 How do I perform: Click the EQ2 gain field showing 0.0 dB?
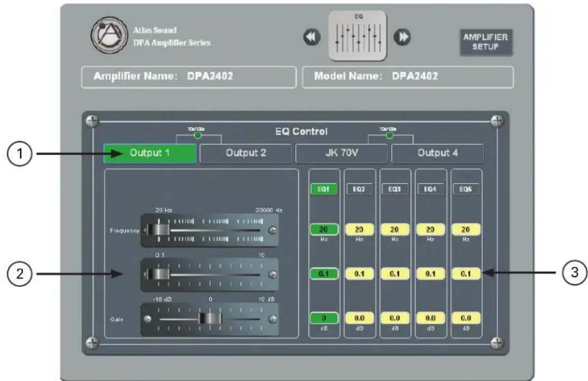359,318
